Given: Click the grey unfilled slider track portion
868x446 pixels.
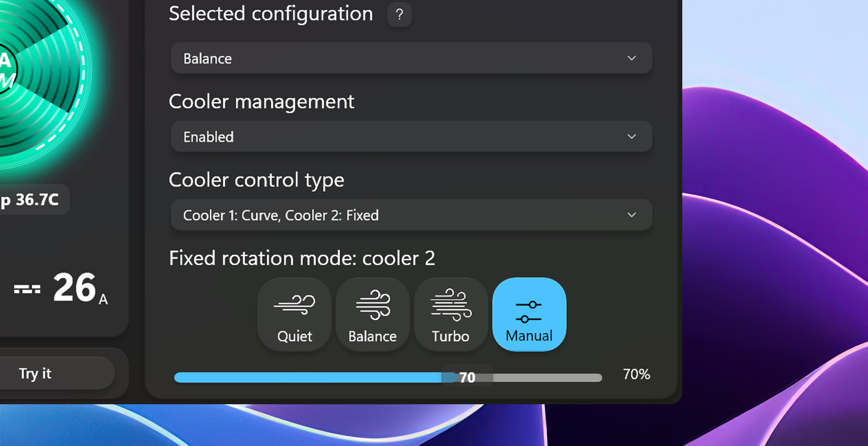Looking at the screenshot, I should 547,378.
